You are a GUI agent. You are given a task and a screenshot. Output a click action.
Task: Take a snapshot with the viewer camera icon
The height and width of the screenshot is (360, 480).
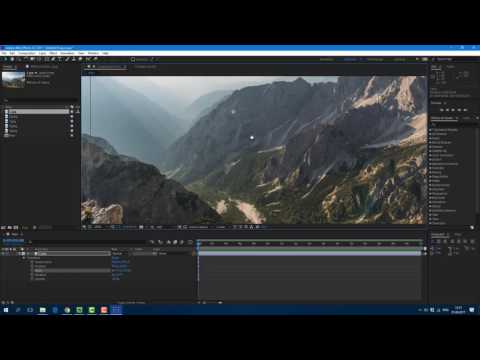[x=141, y=227]
